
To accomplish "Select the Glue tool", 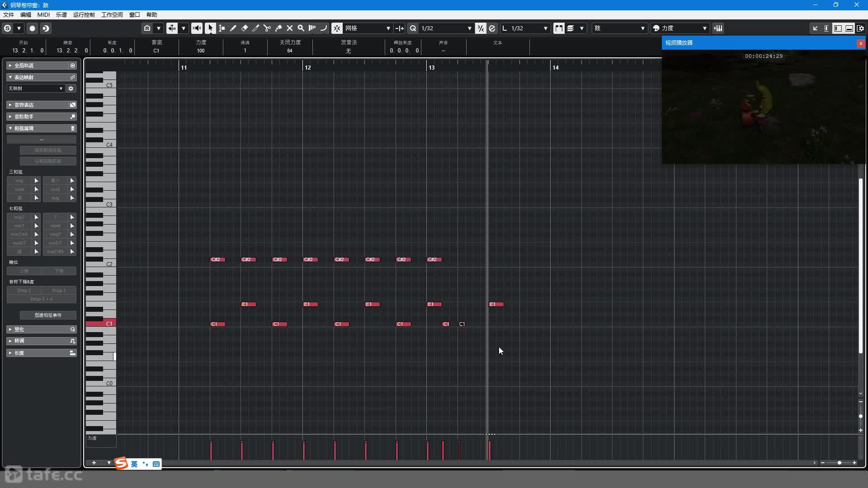I will coord(278,28).
